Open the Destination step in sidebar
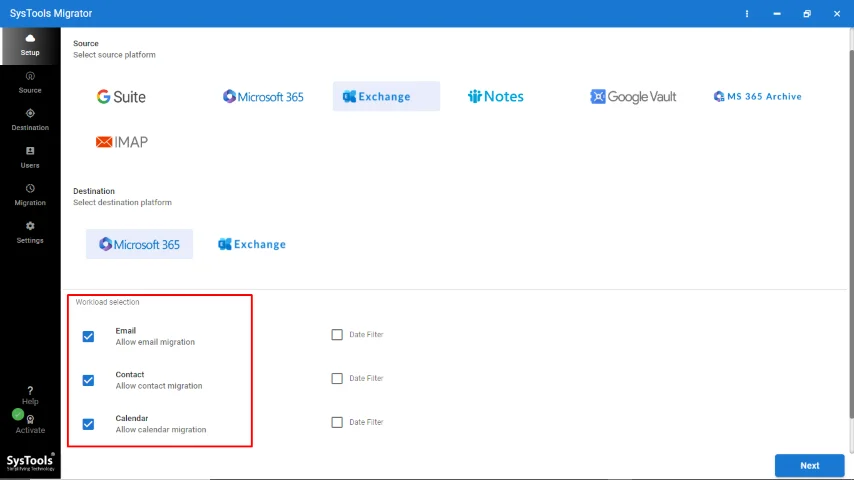Viewport: 854px width, 480px height. (x=30, y=120)
